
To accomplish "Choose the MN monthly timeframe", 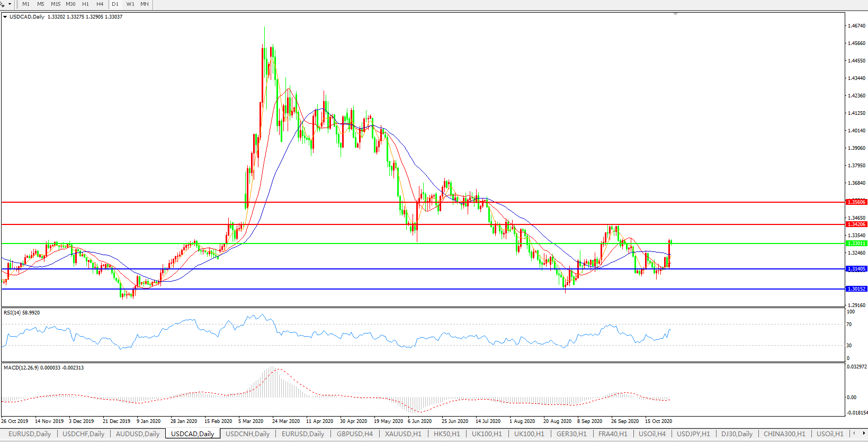I will point(144,4).
